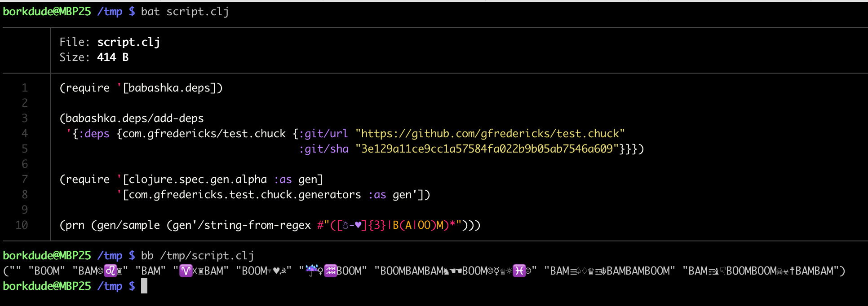Click the script.clj filename in file header
The image size is (868, 306).
pyautogui.click(x=128, y=42)
